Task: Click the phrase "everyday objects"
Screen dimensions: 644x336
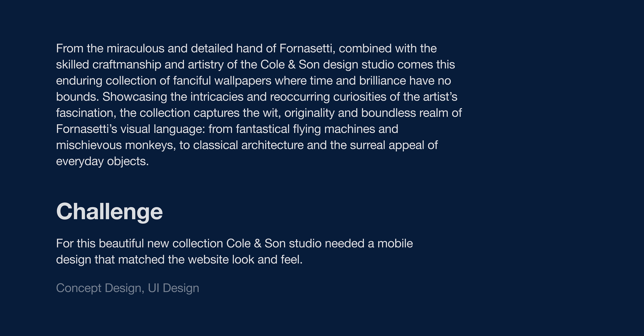Action: coord(102,162)
